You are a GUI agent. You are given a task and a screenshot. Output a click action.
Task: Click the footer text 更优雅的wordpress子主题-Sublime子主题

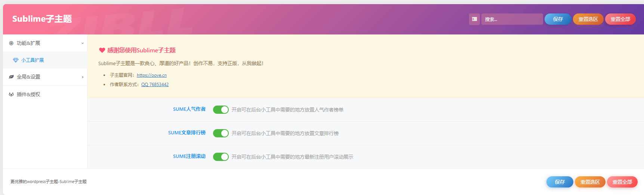point(49,182)
